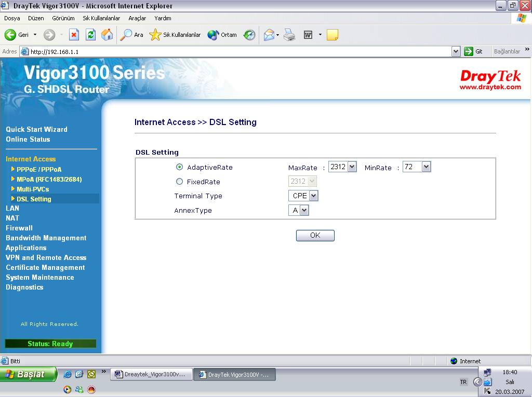Open the Firewall sidebar link
This screenshot has height=397, width=532.
(x=19, y=228)
